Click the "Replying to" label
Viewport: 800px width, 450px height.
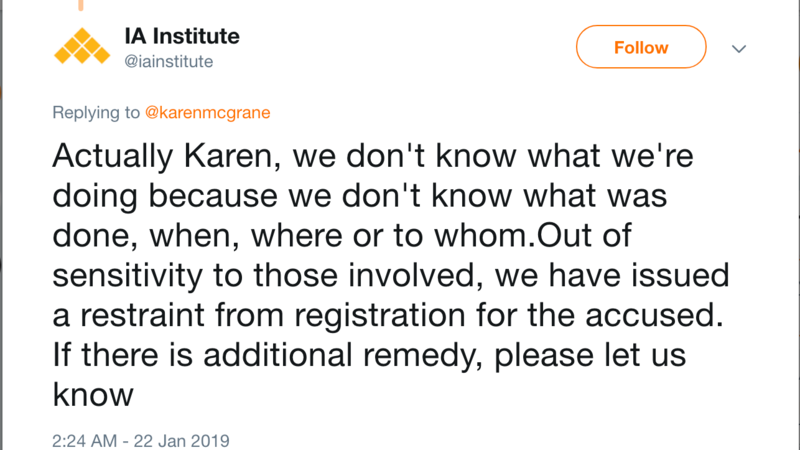[96, 112]
